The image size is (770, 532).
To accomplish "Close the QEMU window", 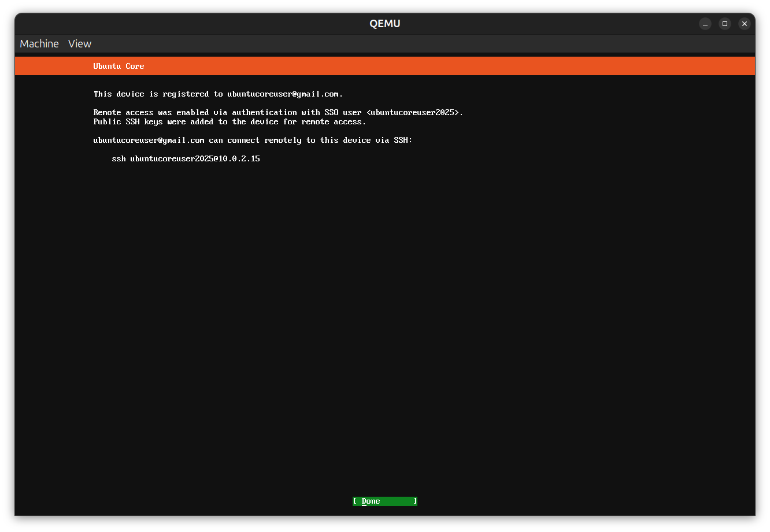I will 745,24.
